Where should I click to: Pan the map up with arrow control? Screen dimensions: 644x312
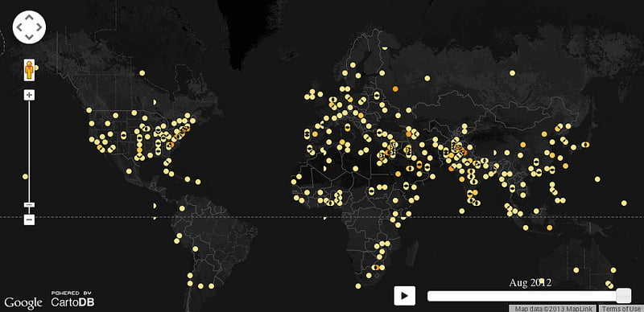29,17
